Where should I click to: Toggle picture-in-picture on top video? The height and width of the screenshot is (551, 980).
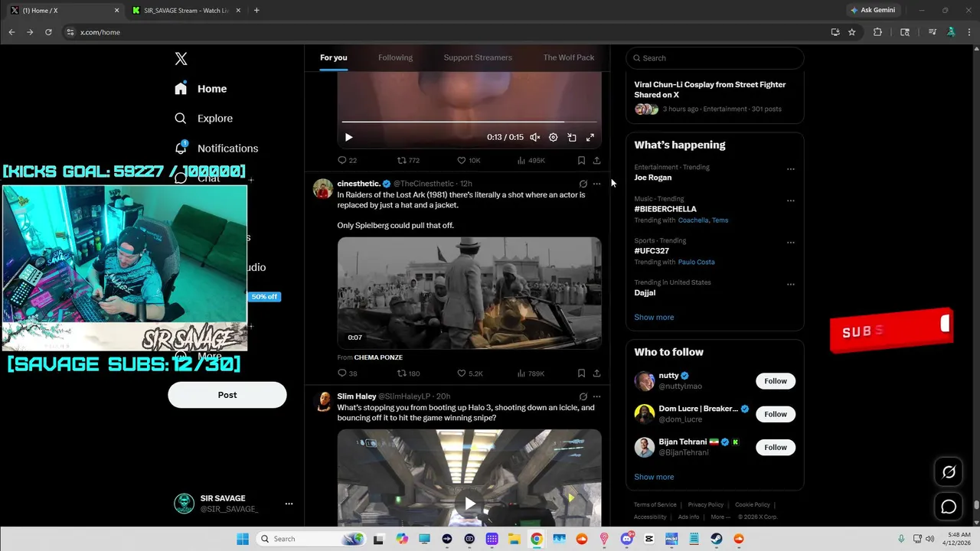(x=572, y=138)
